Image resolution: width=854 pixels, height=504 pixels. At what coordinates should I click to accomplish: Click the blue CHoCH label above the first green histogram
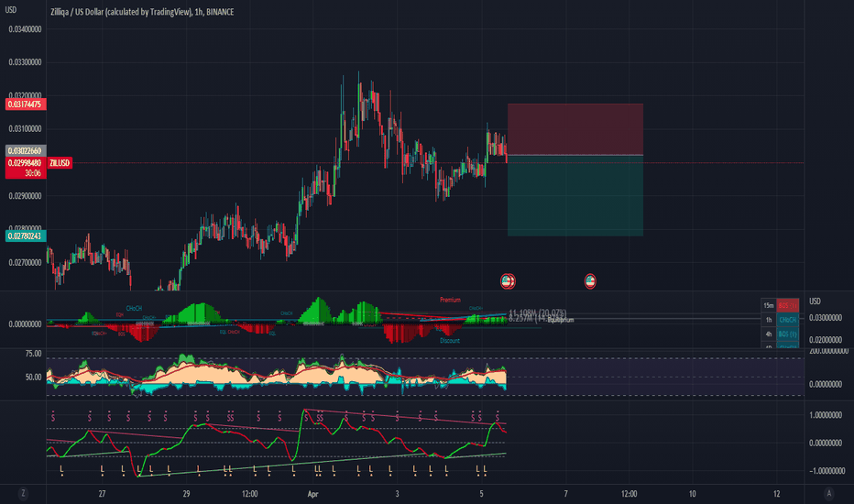(134, 309)
